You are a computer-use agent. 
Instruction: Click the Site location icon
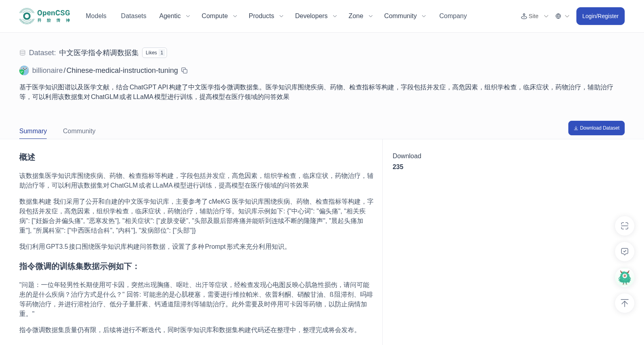click(x=524, y=16)
